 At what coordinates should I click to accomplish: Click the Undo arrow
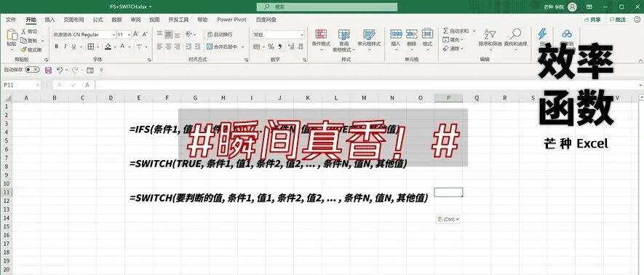(60, 70)
